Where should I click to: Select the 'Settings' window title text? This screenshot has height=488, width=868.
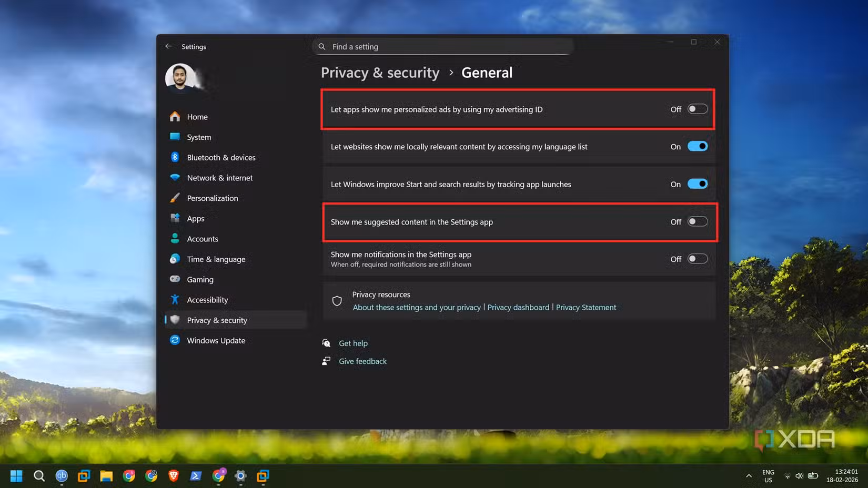(194, 47)
